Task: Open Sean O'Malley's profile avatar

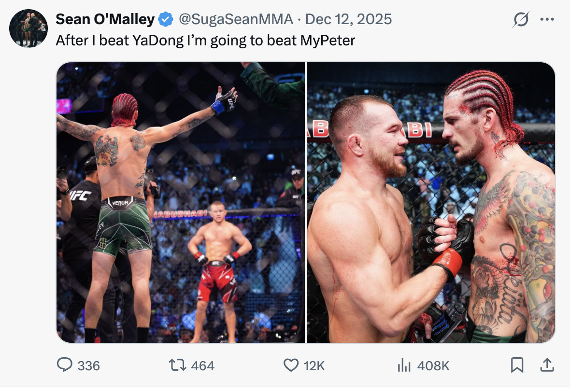Action: pos(28,28)
